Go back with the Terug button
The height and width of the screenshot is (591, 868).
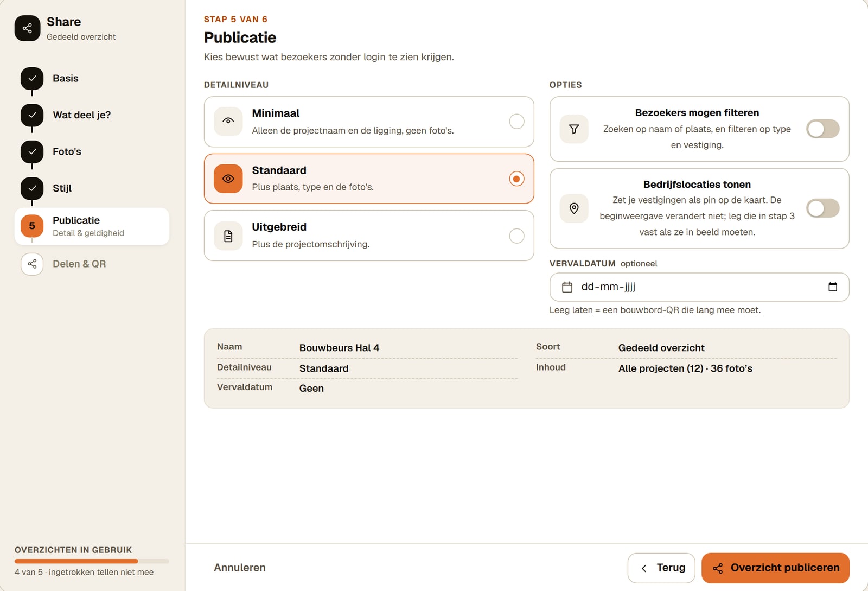click(661, 568)
